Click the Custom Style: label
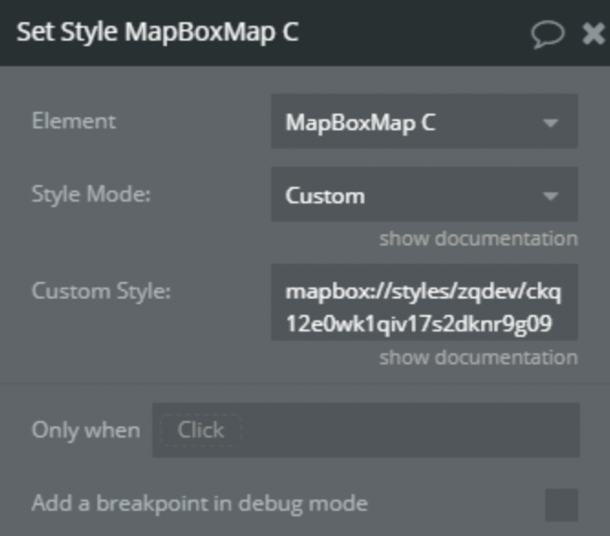 click(x=101, y=291)
